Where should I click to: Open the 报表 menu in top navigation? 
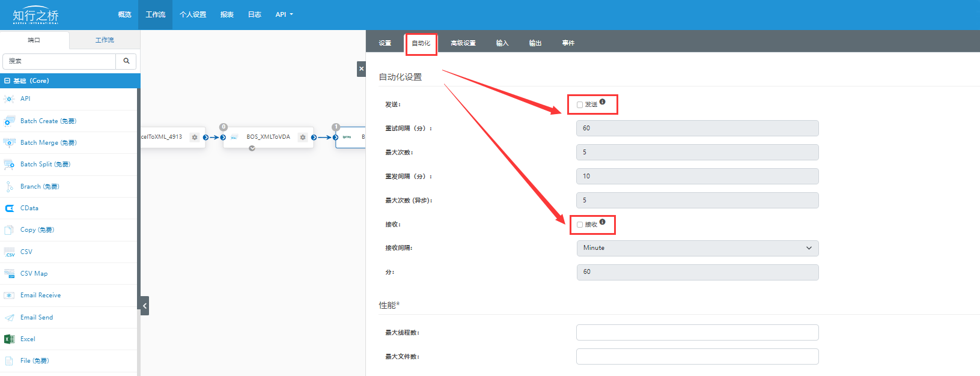(227, 14)
